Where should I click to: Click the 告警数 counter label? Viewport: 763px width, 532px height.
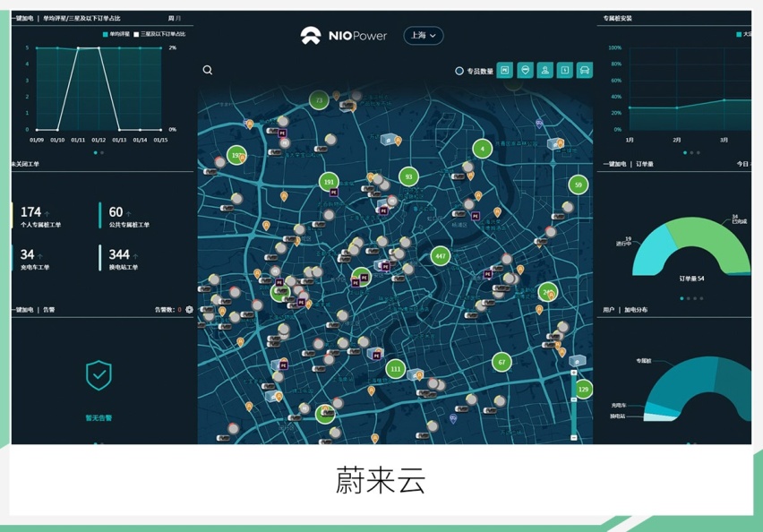[x=167, y=310]
